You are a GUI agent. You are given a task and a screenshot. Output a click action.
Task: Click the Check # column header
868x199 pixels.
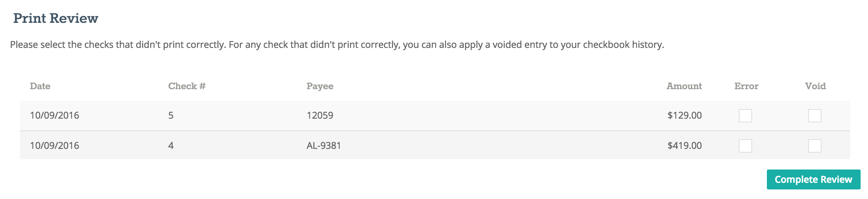tap(187, 86)
